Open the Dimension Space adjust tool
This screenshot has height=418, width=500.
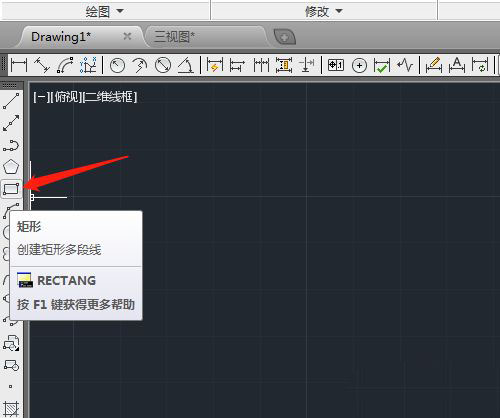pyautogui.click(x=284, y=65)
